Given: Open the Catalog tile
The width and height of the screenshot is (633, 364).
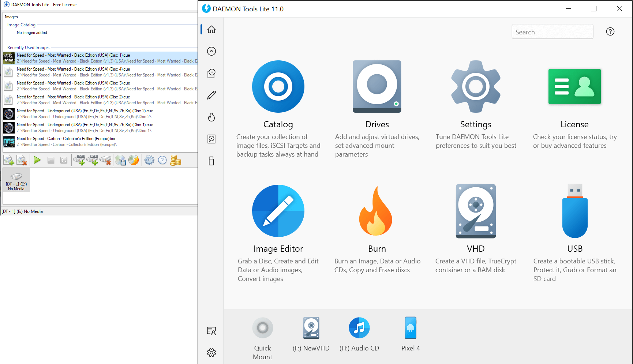Looking at the screenshot, I should point(278,109).
